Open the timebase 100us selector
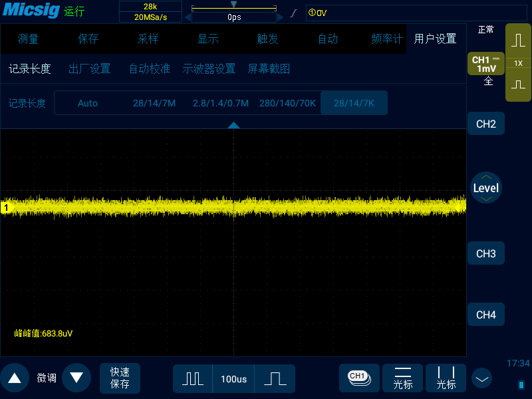This screenshot has height=399, width=532. pyautogui.click(x=234, y=378)
